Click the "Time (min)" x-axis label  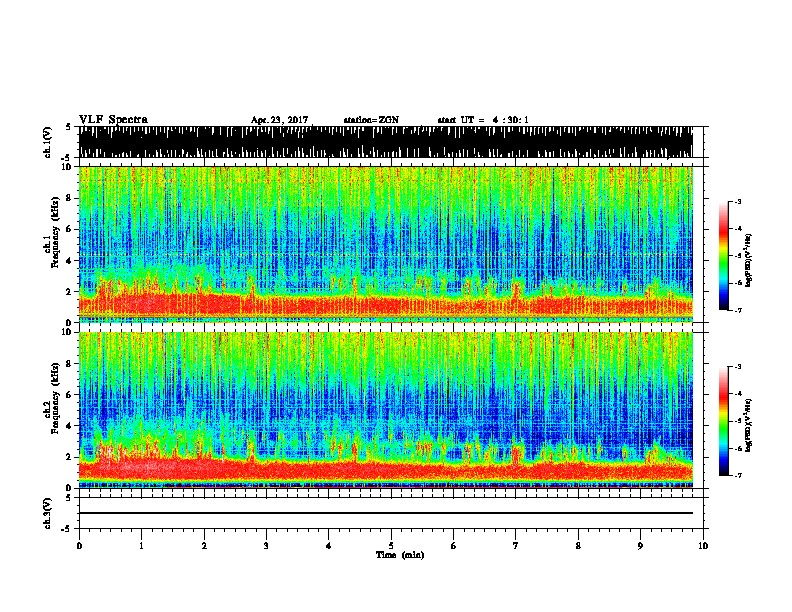tap(400, 555)
